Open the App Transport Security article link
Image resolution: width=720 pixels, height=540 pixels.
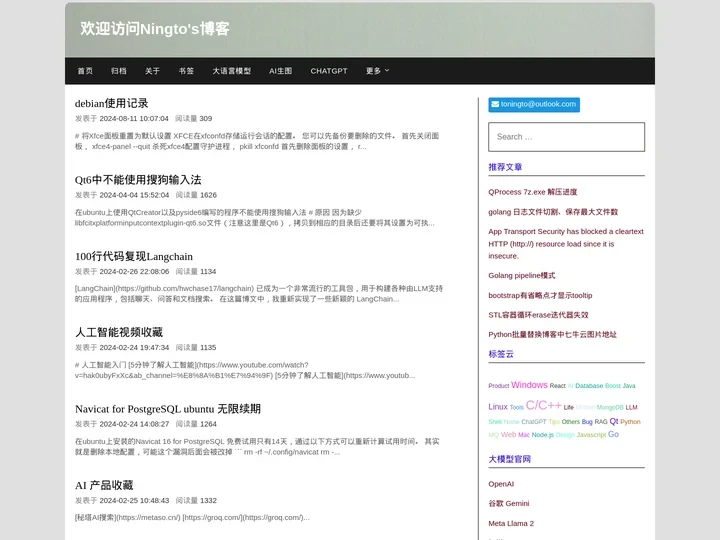tap(566, 243)
